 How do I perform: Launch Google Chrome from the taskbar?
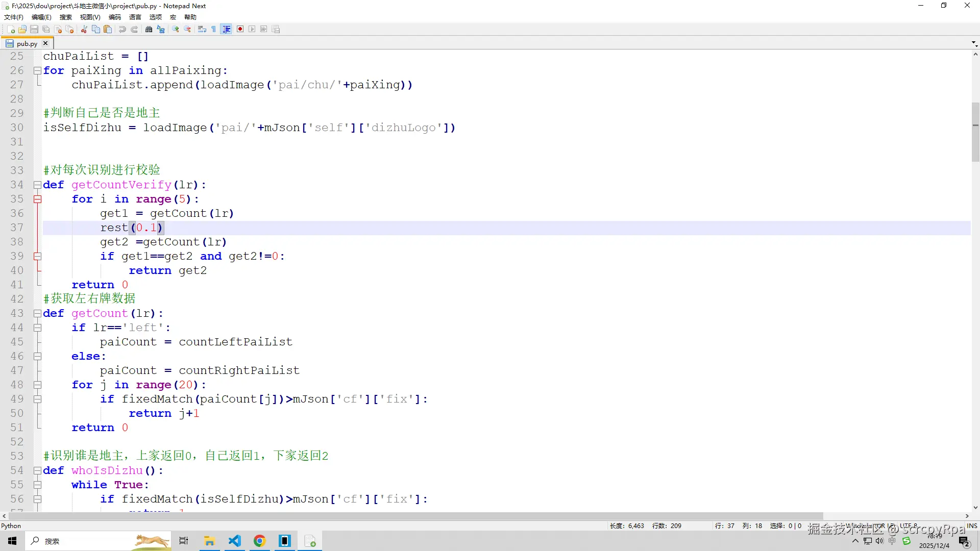(x=260, y=541)
